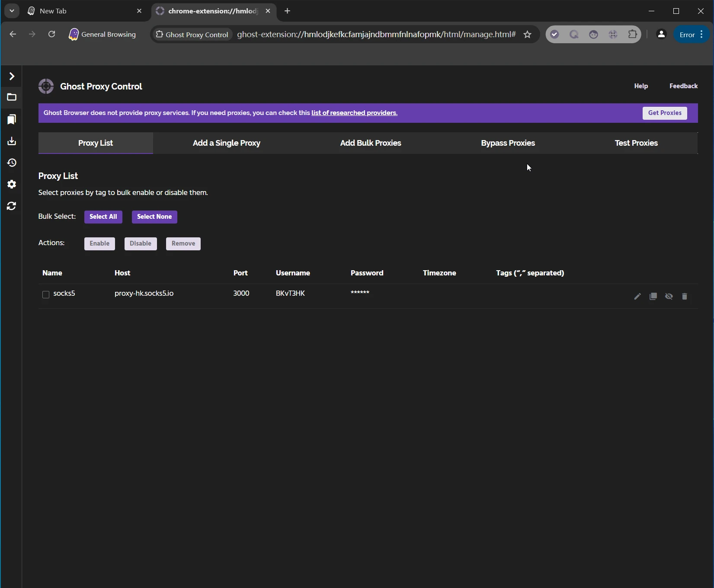
Task: Open the Help link
Action: [641, 86]
